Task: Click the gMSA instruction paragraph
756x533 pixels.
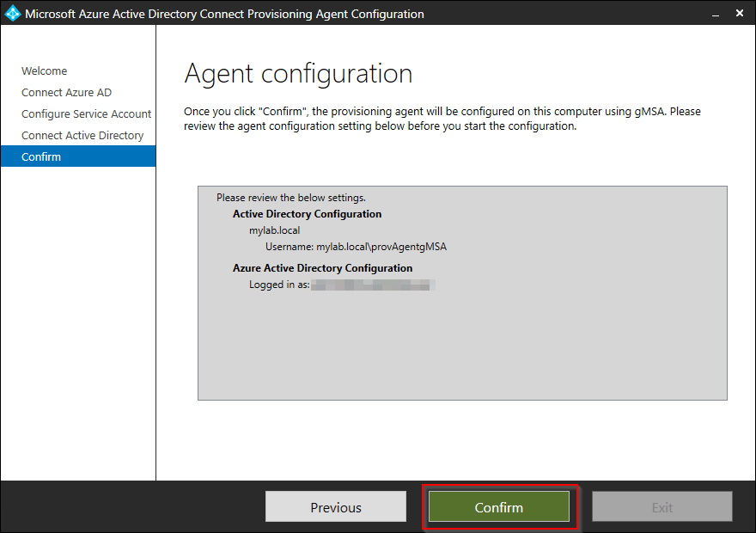Action: 442,119
